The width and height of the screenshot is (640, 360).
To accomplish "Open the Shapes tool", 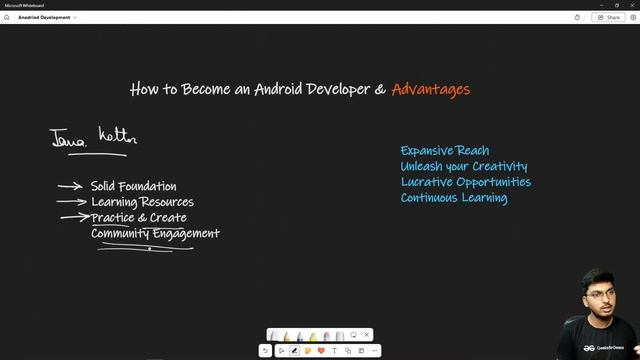I will (x=348, y=351).
